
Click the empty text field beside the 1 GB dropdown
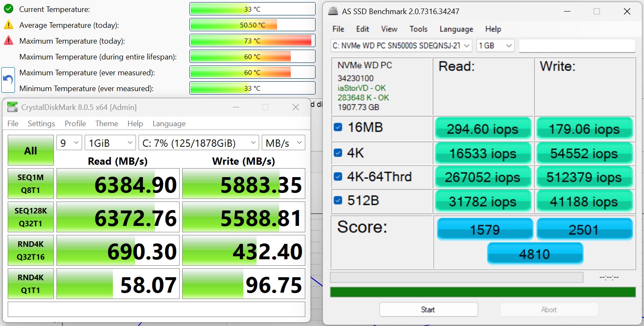577,45
